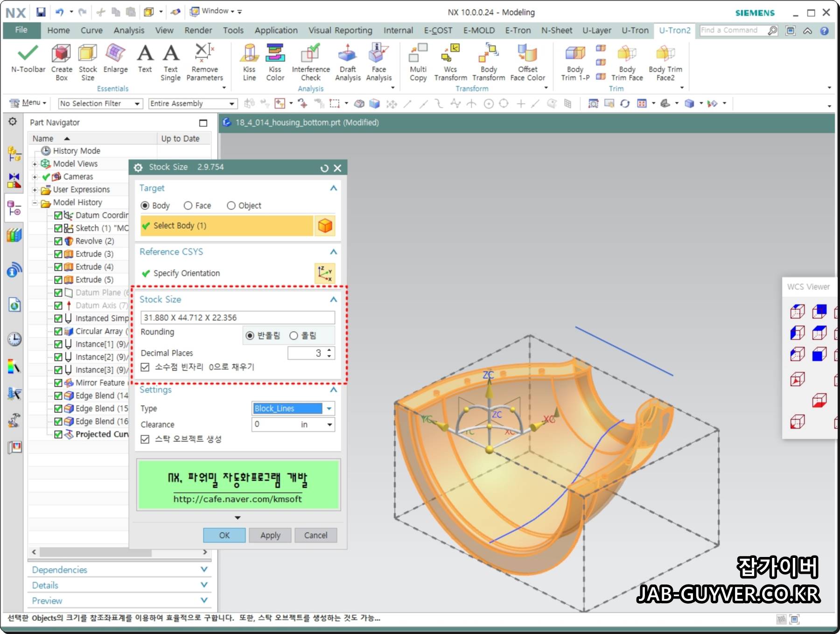The height and width of the screenshot is (634, 840).
Task: Select the Enlarge tool
Action: click(x=115, y=59)
